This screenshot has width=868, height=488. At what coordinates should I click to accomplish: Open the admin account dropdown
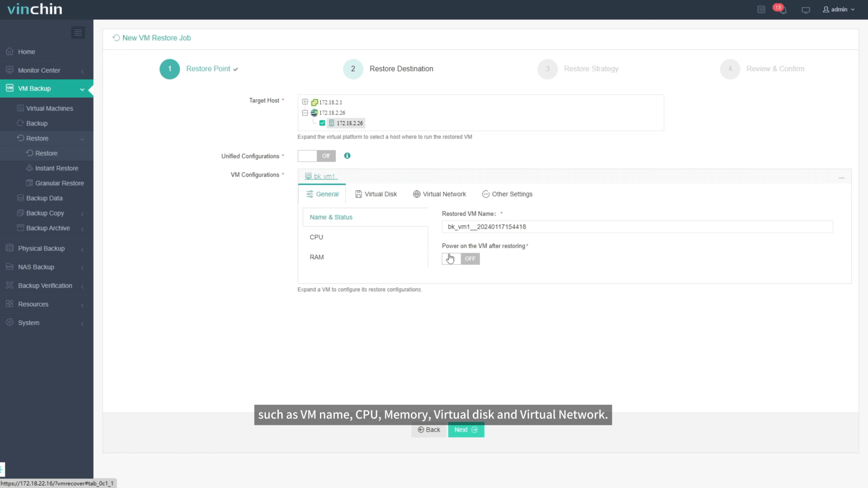(838, 9)
